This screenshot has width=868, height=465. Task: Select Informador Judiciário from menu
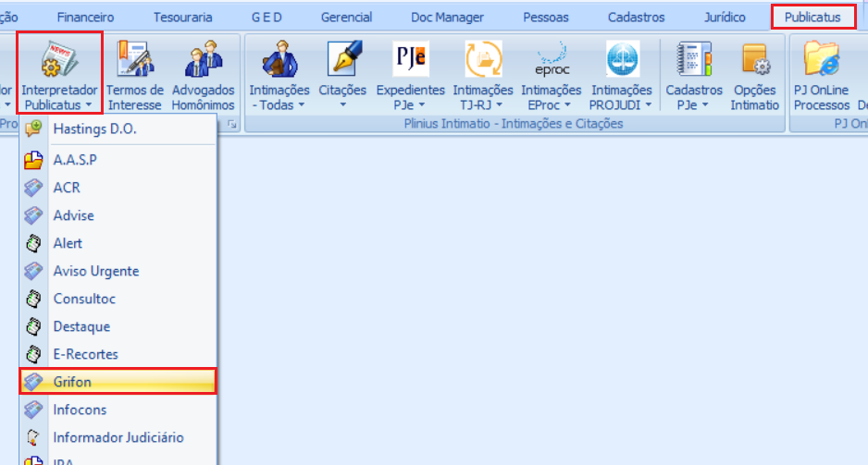[118, 437]
